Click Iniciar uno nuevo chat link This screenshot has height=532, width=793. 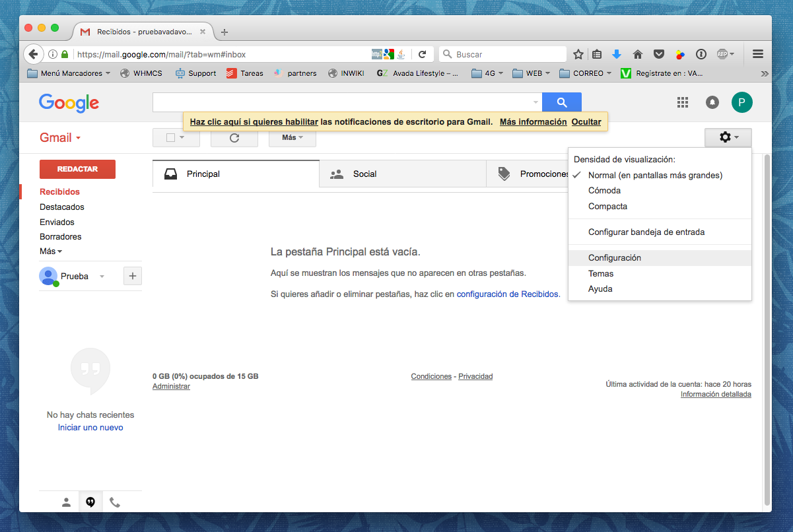tap(90, 427)
